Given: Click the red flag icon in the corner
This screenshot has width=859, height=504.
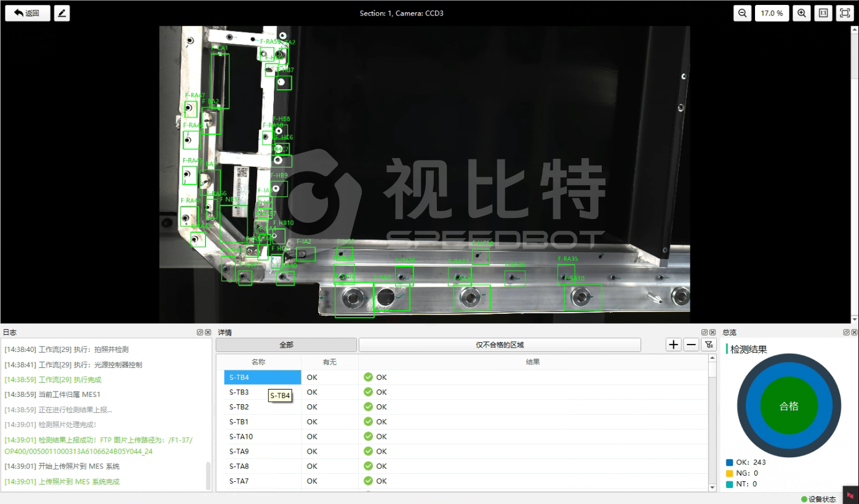Looking at the screenshot, I should (x=851, y=496).
